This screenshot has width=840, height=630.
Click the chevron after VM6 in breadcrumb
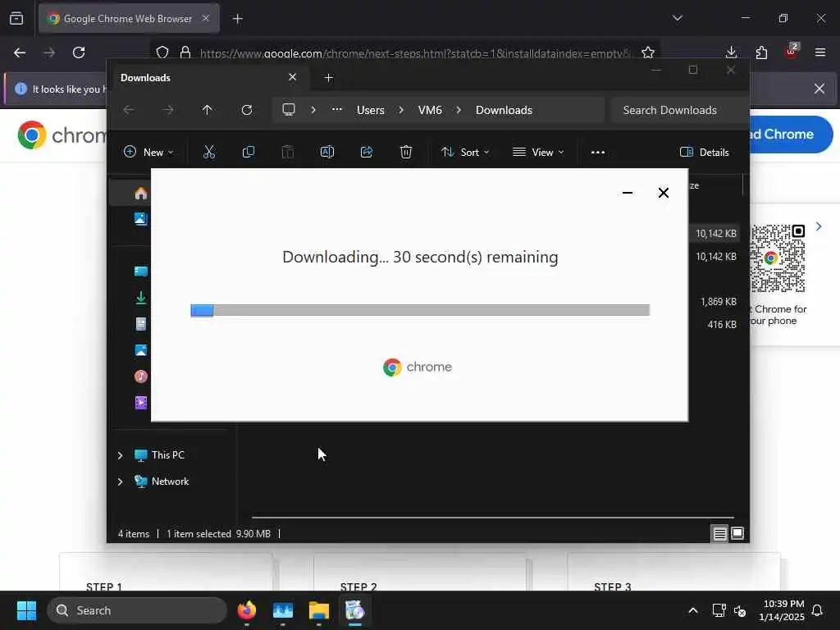tap(459, 110)
